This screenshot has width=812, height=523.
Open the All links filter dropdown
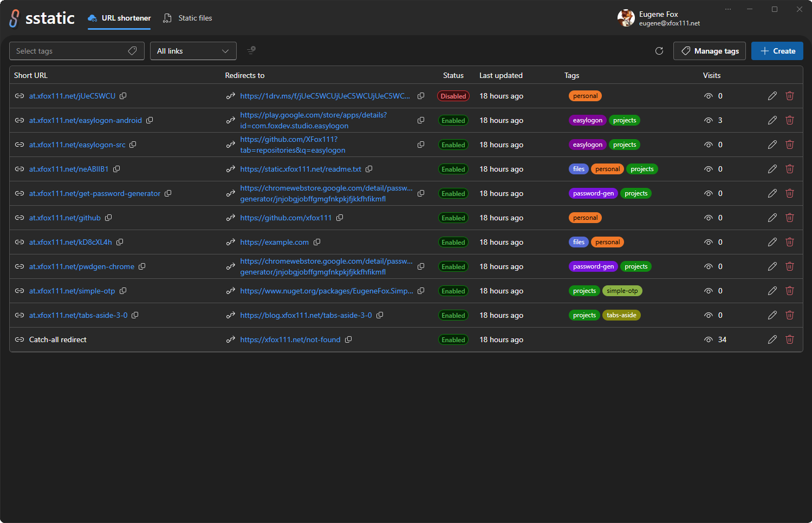(x=193, y=51)
